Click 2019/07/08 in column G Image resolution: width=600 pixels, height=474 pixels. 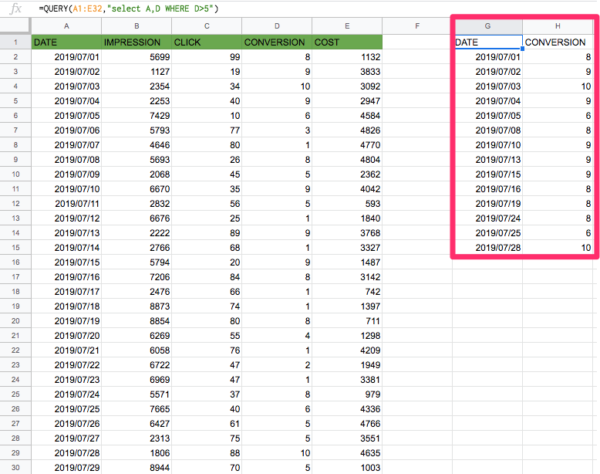coord(488,130)
